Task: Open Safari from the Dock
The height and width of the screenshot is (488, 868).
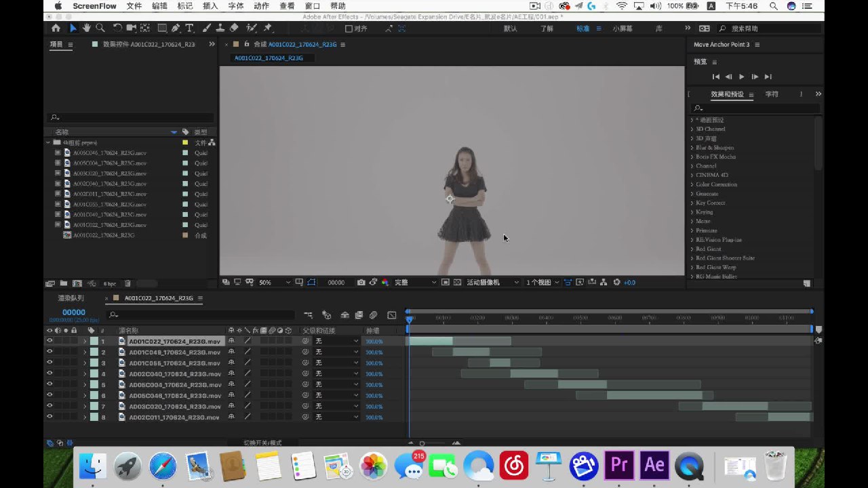Action: (163, 466)
